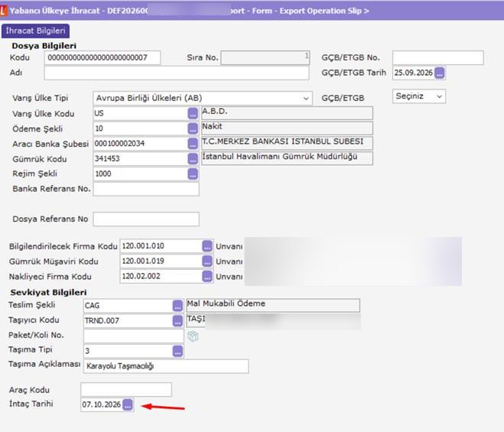Click Taşıma Açıklaması field Karayolu Taşımacılığı
This screenshot has width=504, height=432.
[x=166, y=366]
